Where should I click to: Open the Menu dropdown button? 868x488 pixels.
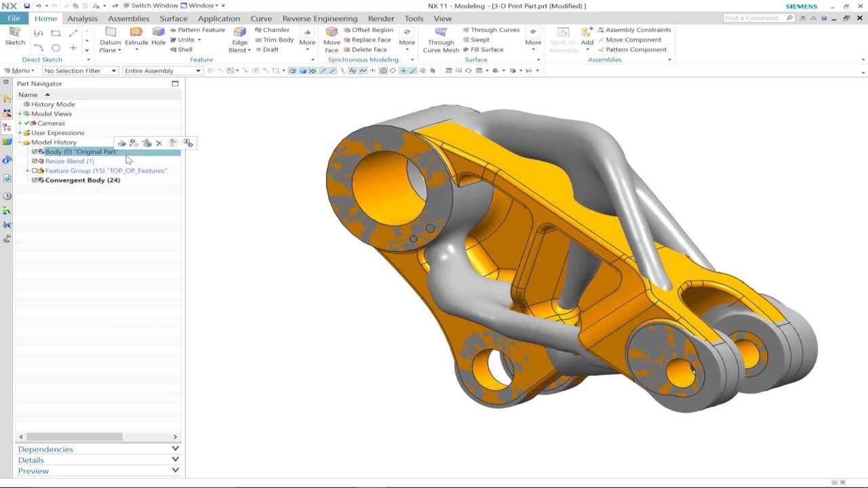pyautogui.click(x=19, y=70)
